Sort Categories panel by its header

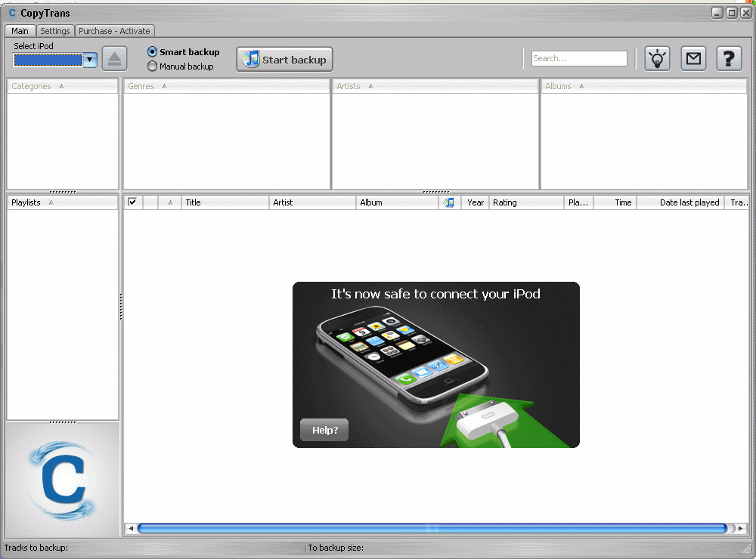click(62, 86)
